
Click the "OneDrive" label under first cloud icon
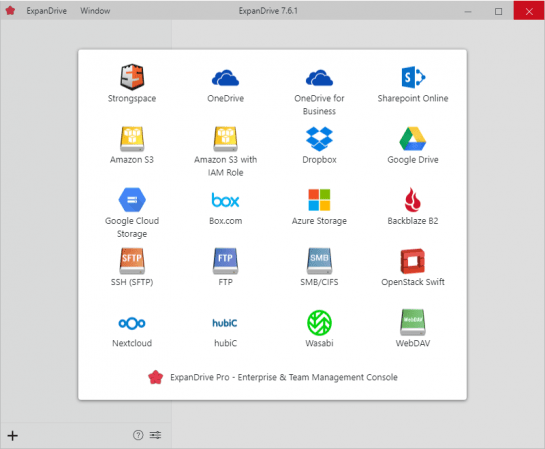click(x=226, y=98)
